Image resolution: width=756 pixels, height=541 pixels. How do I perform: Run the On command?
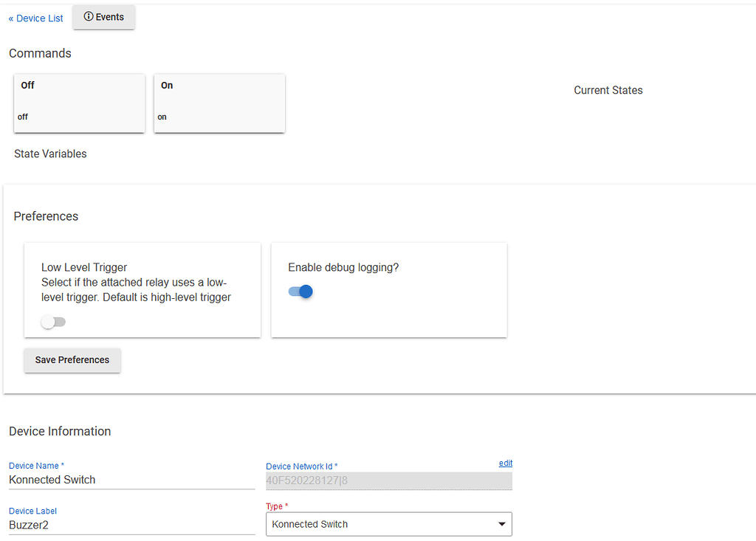219,103
